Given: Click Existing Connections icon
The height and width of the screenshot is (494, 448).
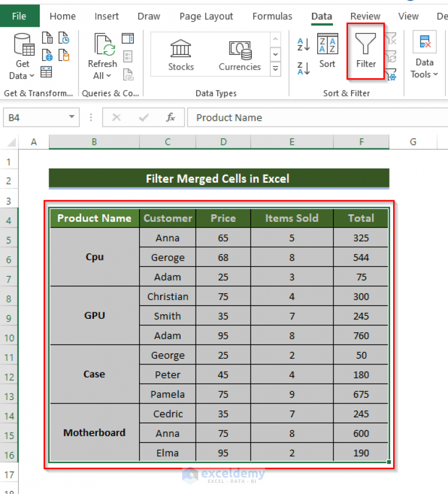Looking at the screenshot, I should coord(64,55).
